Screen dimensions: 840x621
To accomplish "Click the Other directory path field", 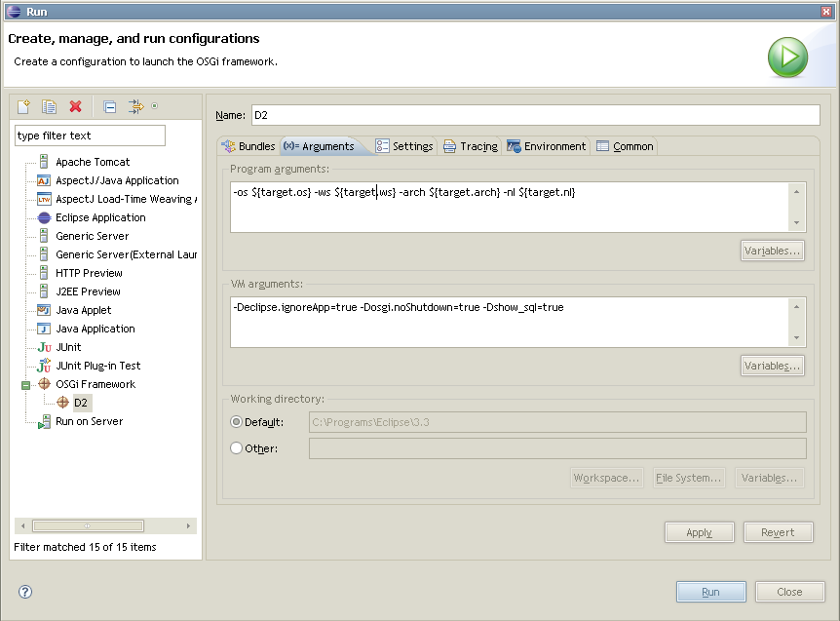I will click(x=557, y=448).
